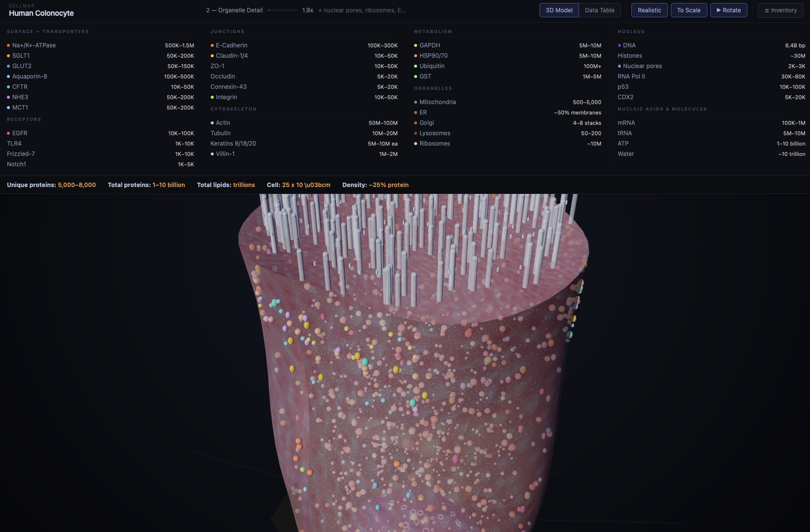Select the 3D Model tab
Image resolution: width=810 pixels, height=532 pixels.
click(559, 10)
